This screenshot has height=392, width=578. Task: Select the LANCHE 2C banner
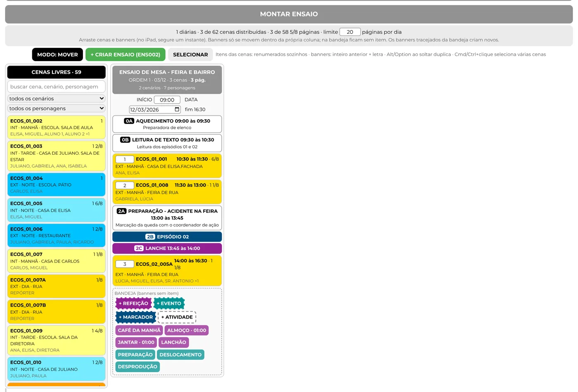[x=167, y=248]
